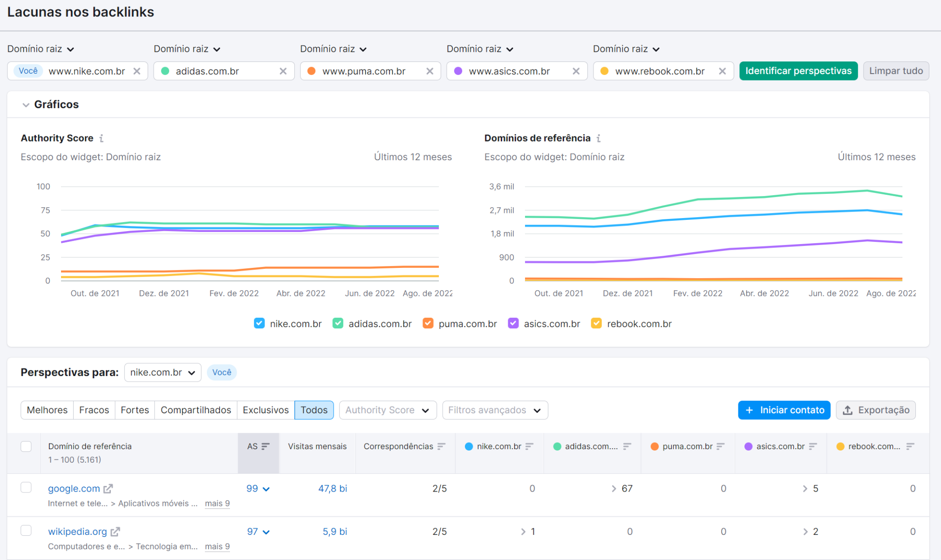
Task: Open Domínio raiz dropdown above puma domain
Action: point(334,49)
